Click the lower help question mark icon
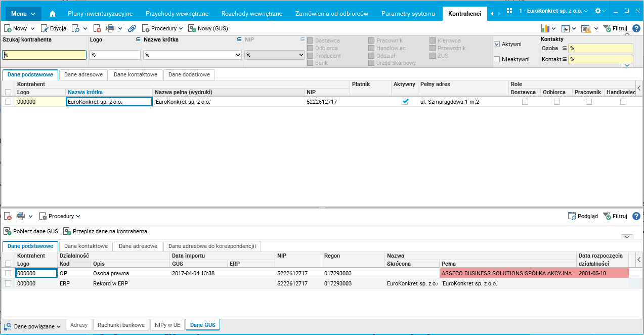Viewport: 644px width, 335px height. click(x=636, y=216)
